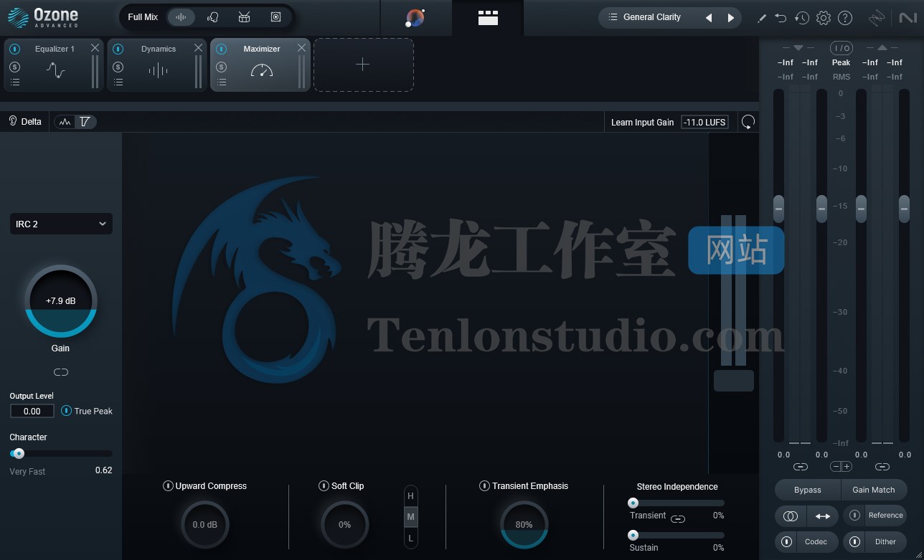
Task: Toggle Maximizer module power
Action: [222, 49]
